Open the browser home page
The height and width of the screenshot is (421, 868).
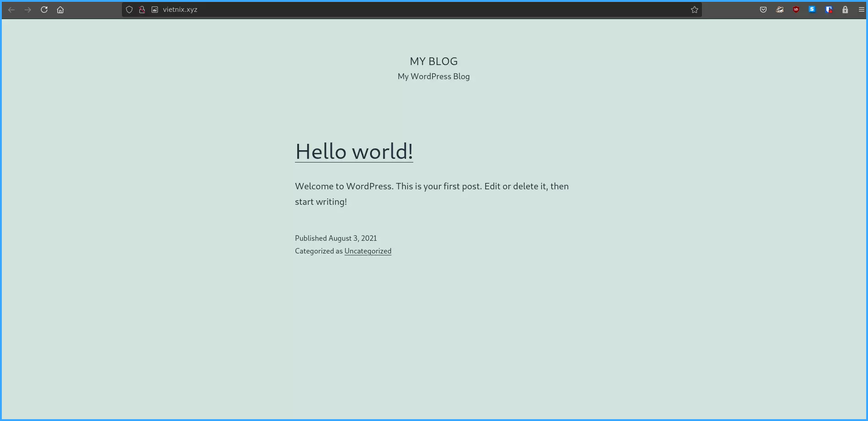(x=60, y=10)
